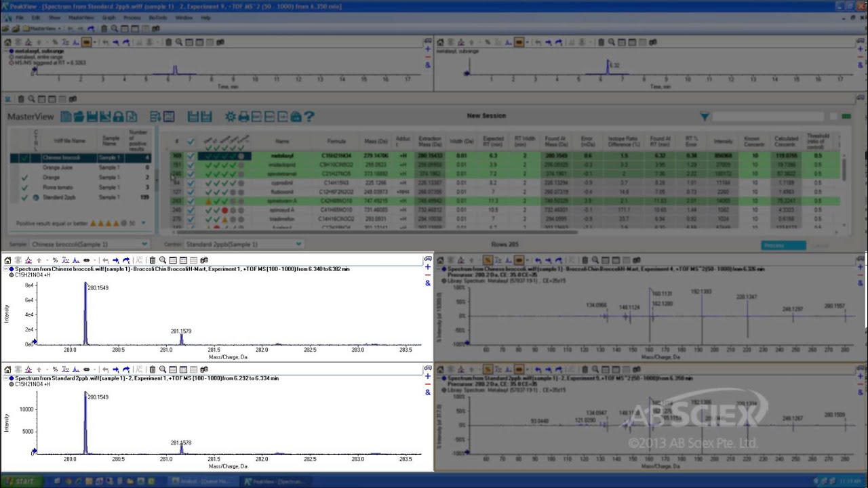Open the Graph menu

click(108, 17)
